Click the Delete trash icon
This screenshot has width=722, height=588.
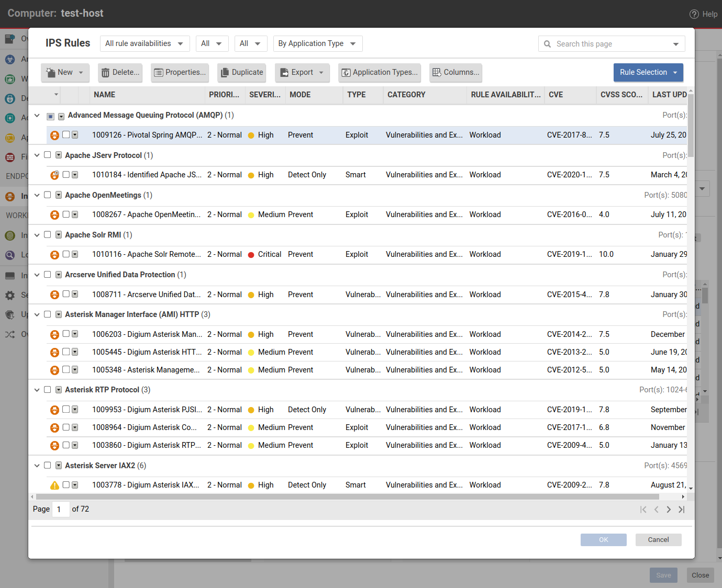click(x=105, y=73)
